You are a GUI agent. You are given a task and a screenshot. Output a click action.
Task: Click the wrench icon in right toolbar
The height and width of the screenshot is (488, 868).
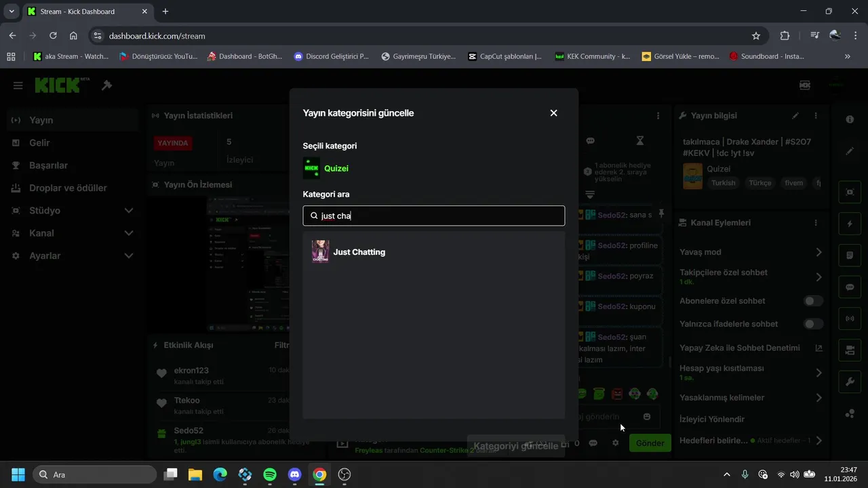coord(850,382)
